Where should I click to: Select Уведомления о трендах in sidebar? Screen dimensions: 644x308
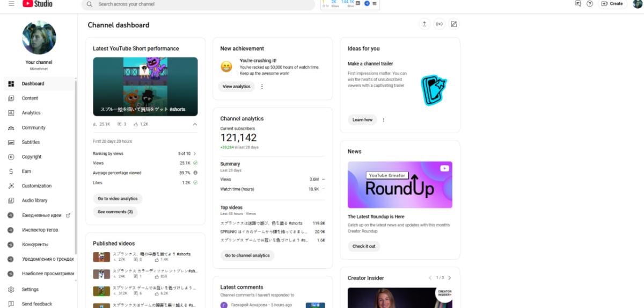pyautogui.click(x=48, y=259)
